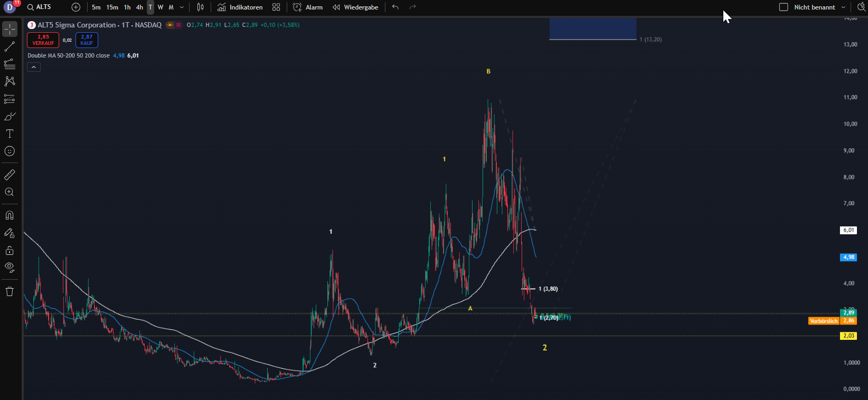
Task: Toggle magnet mode for drawings
Action: click(x=10, y=215)
